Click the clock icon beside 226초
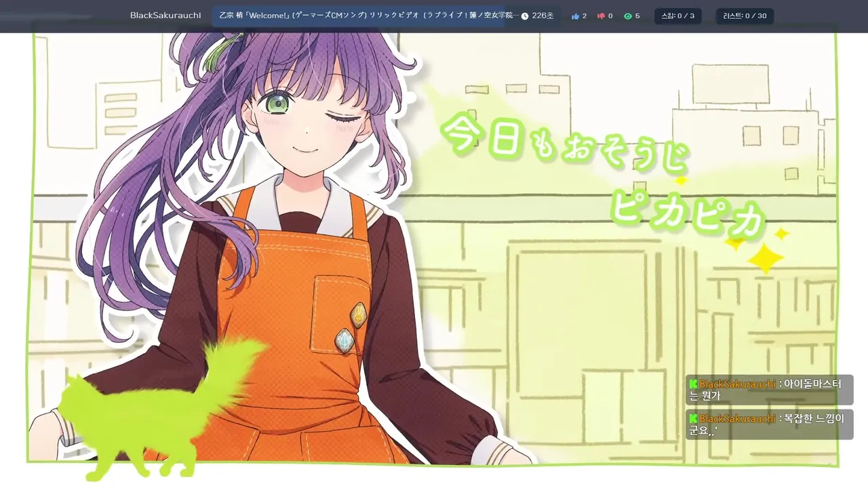This screenshot has width=868, height=488. (525, 16)
